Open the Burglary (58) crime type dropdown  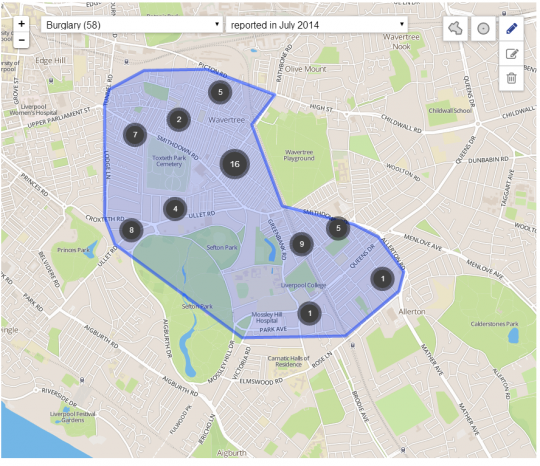pos(132,25)
